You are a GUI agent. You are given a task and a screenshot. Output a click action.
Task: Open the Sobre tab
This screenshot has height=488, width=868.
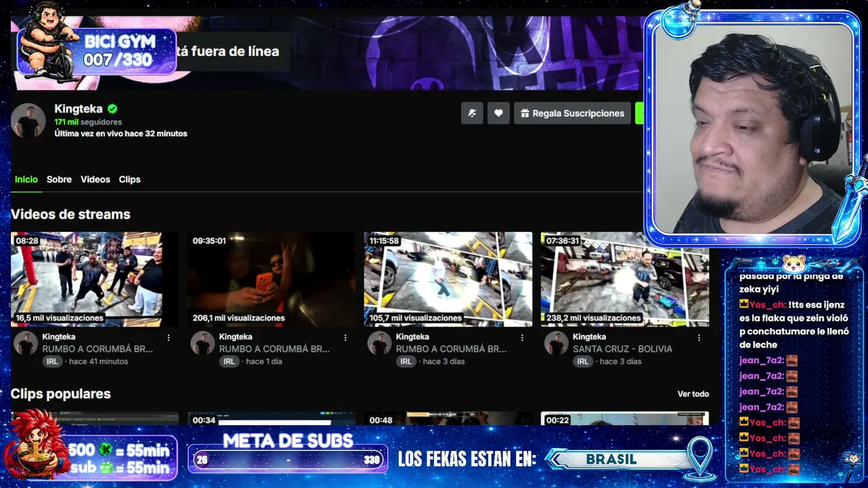pyautogui.click(x=59, y=180)
